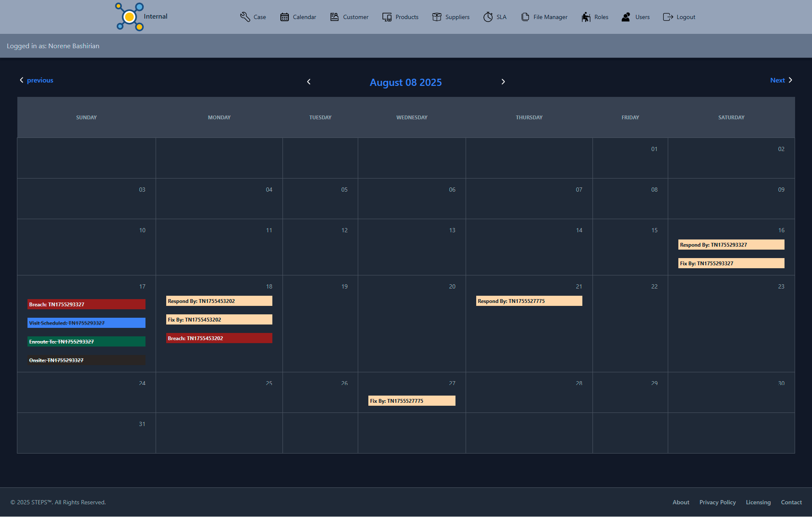The width and height of the screenshot is (812, 517).
Task: Advance month using right chevron beside date
Action: click(x=503, y=82)
